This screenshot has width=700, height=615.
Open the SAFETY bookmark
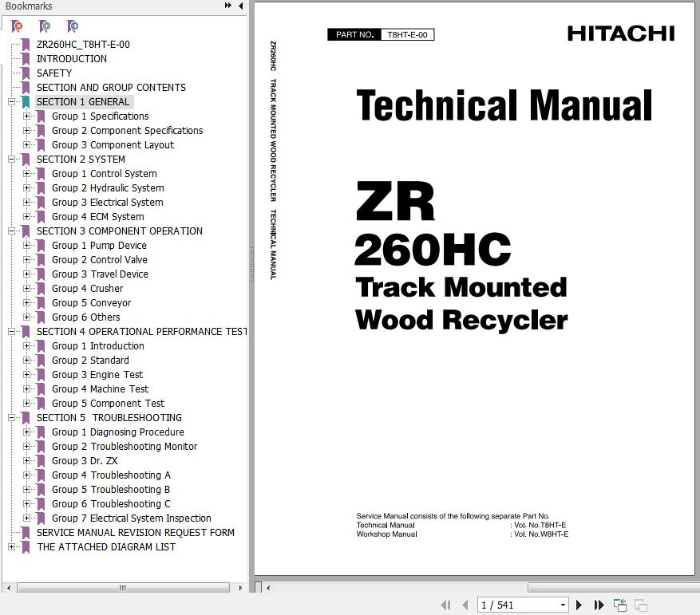54,73
